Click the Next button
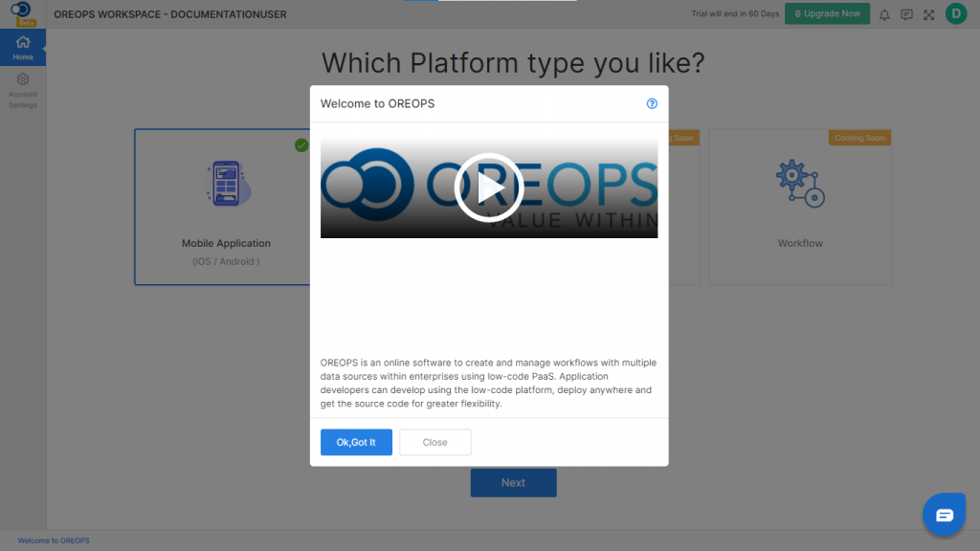980x551 pixels. tap(513, 483)
